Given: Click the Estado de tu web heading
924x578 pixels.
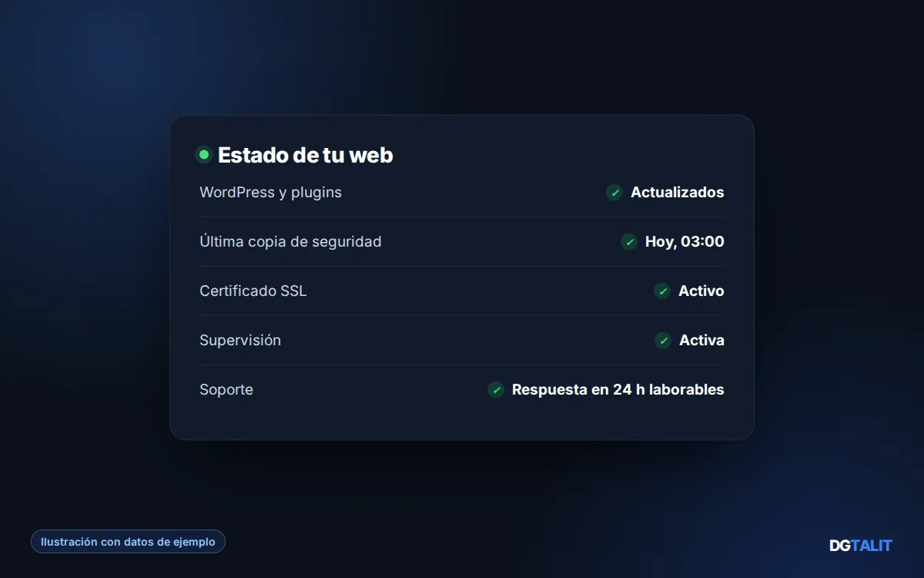Looking at the screenshot, I should (305, 155).
